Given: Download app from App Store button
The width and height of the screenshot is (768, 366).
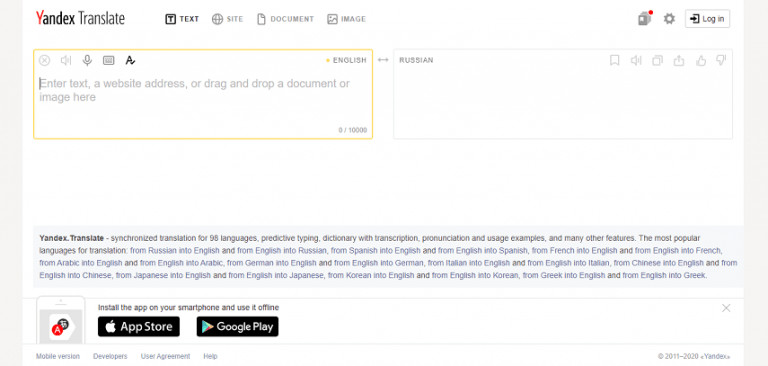Looking at the screenshot, I should (139, 327).
